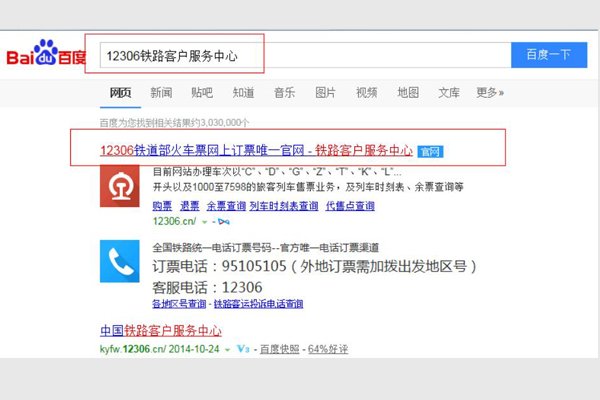The image size is (600, 400).
Task: Open the 中国铁路客户服务中心 result link
Action: point(161,330)
